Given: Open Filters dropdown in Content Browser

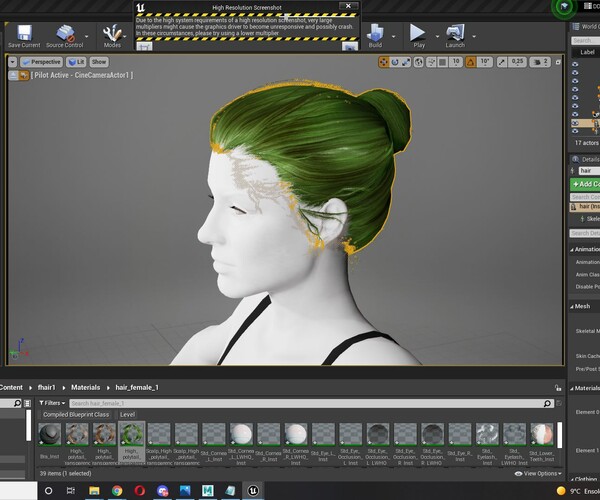Looking at the screenshot, I should click(x=52, y=403).
